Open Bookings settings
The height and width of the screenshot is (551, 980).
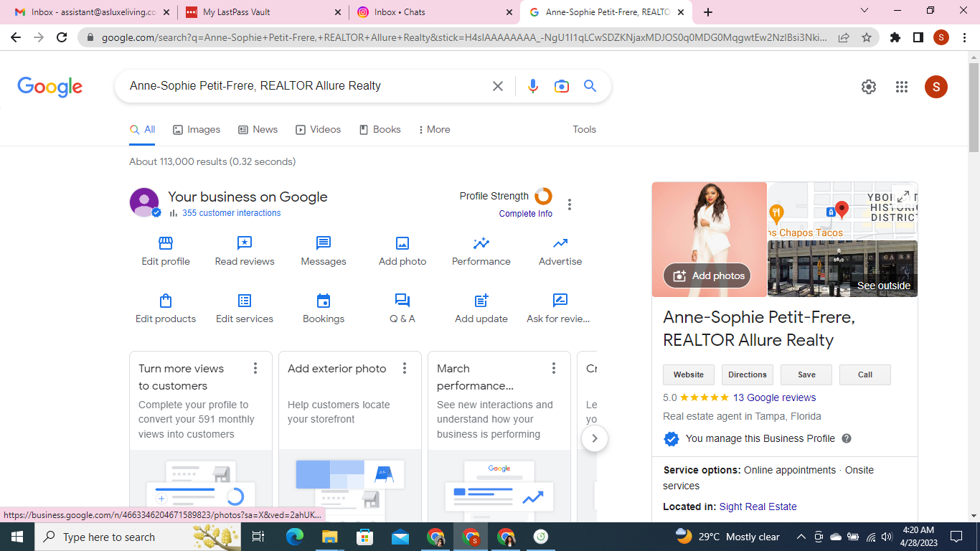[324, 309]
